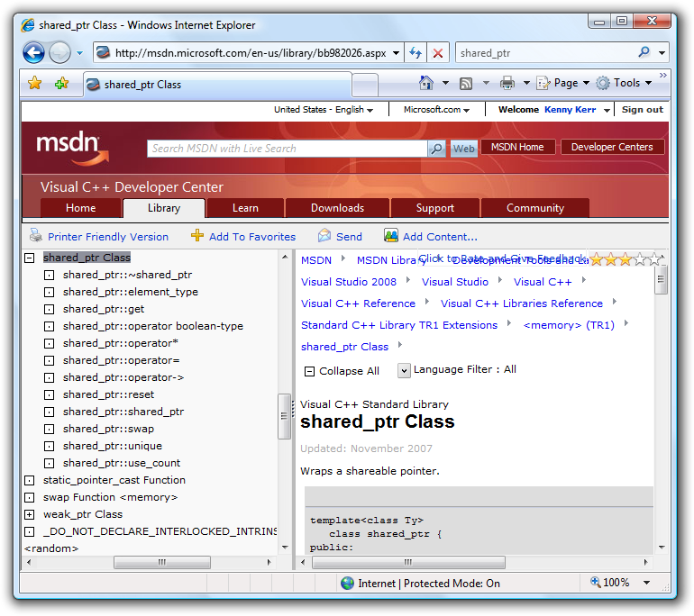Click the Internet globe icon in status bar
The width and height of the screenshot is (694, 616).
[347, 584]
